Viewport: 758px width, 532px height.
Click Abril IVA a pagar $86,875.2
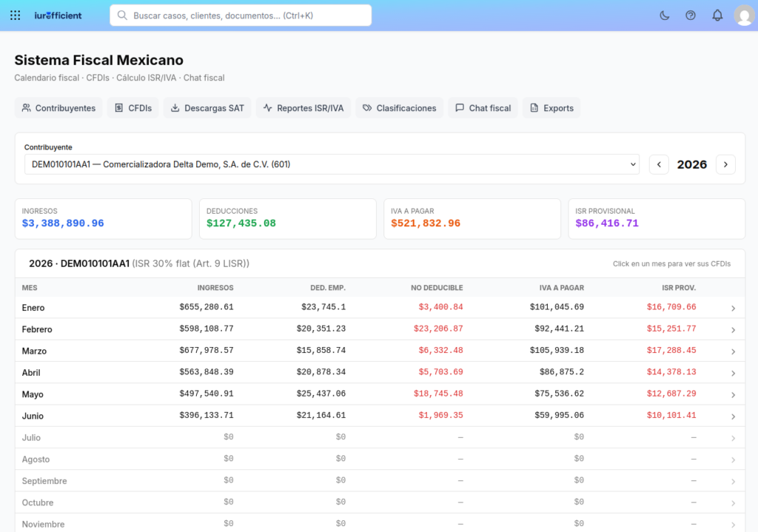562,372
